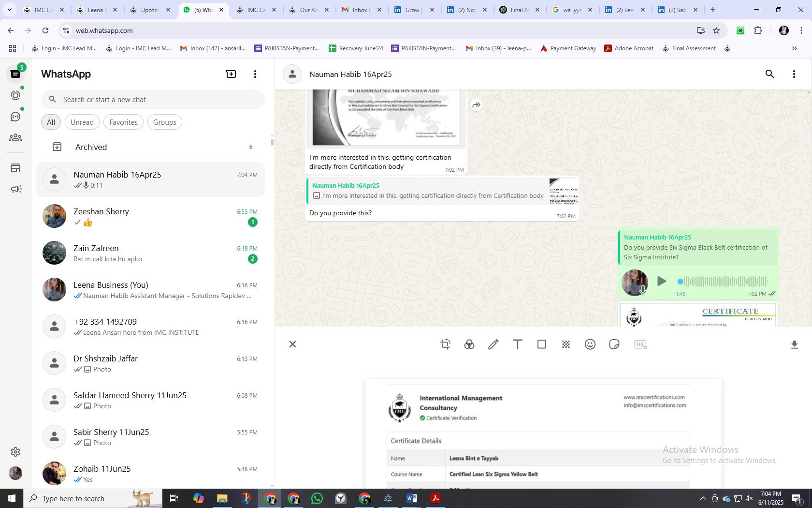Close the image editor with X
Screen dimensions: 812x508
pyautogui.click(x=292, y=344)
